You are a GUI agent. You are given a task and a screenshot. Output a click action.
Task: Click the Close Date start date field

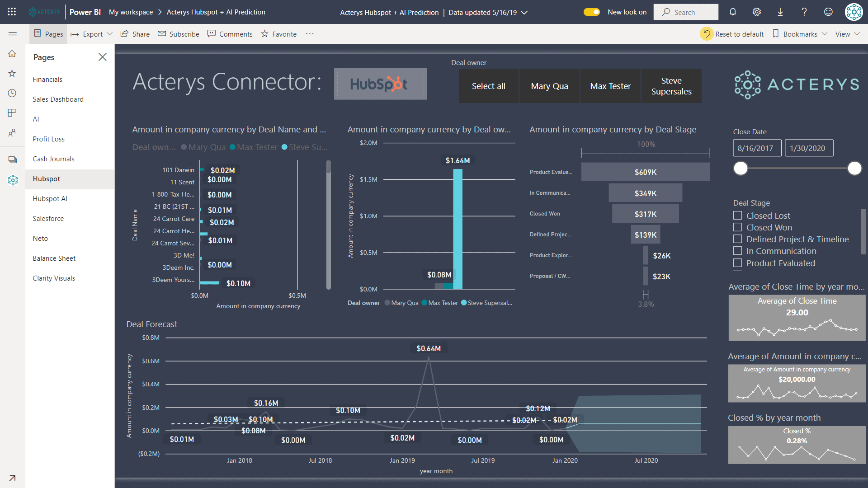[757, 148]
